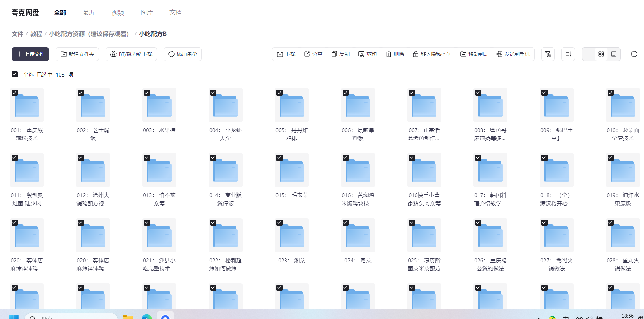Open the 024 粤菜 folder
The image size is (644, 319).
click(358, 235)
